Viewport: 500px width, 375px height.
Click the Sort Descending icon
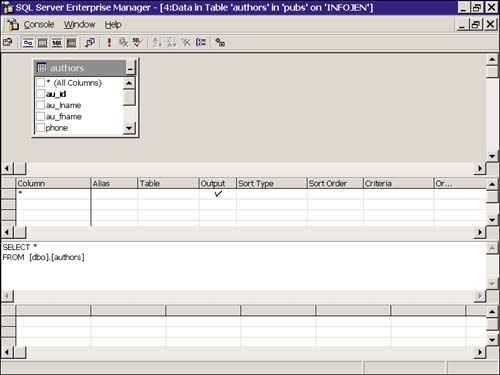click(x=171, y=42)
